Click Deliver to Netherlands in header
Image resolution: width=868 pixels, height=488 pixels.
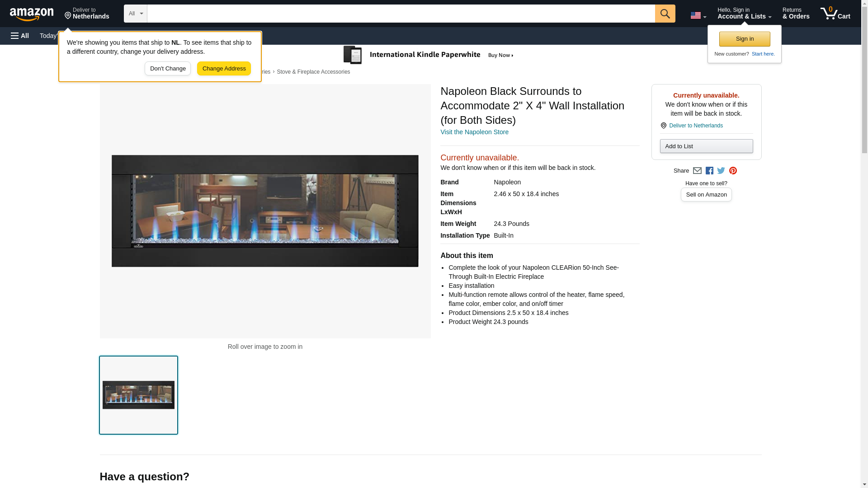pyautogui.click(x=87, y=14)
